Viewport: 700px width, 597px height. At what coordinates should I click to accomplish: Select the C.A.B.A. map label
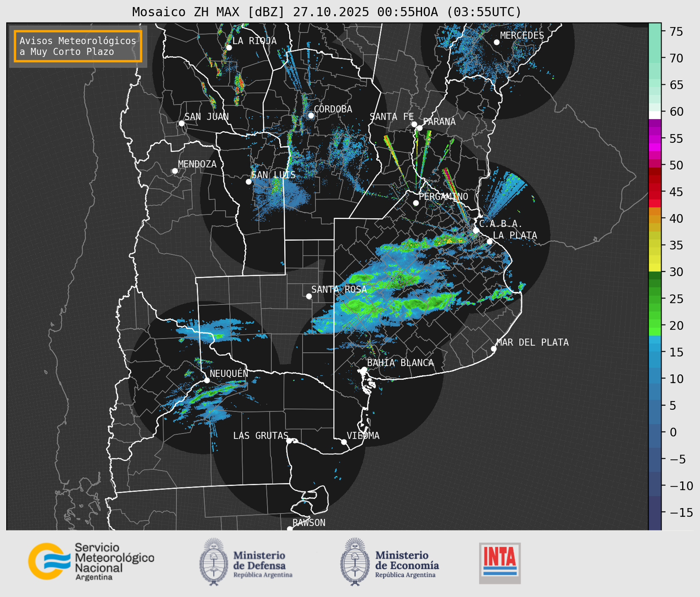[x=501, y=224]
